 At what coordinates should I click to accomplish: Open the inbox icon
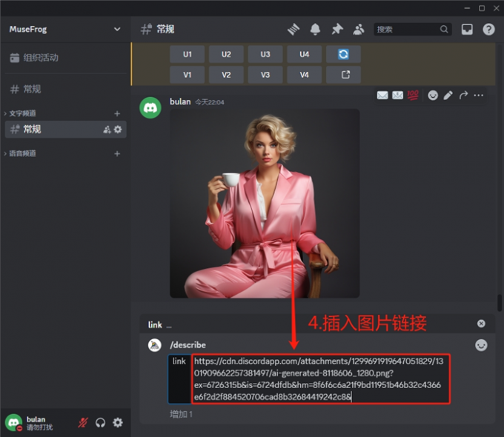tap(467, 30)
